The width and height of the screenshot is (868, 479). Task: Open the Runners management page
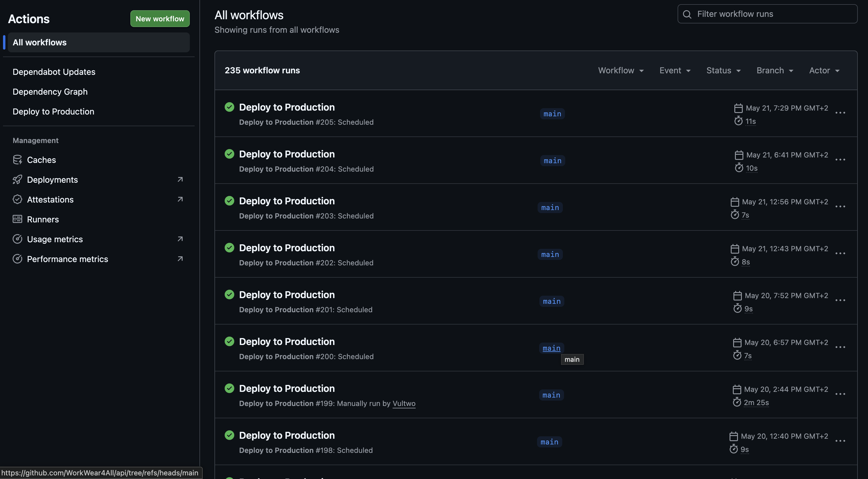(43, 219)
